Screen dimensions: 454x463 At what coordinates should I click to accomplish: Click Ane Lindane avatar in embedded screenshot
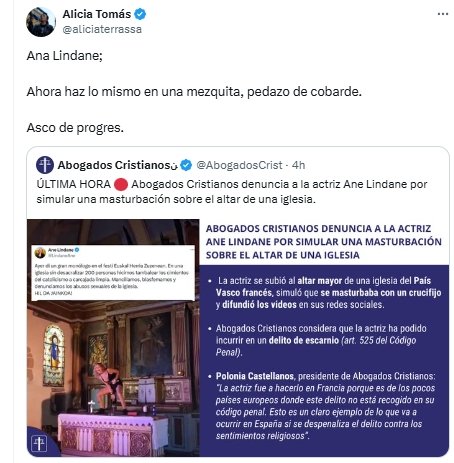(x=40, y=253)
